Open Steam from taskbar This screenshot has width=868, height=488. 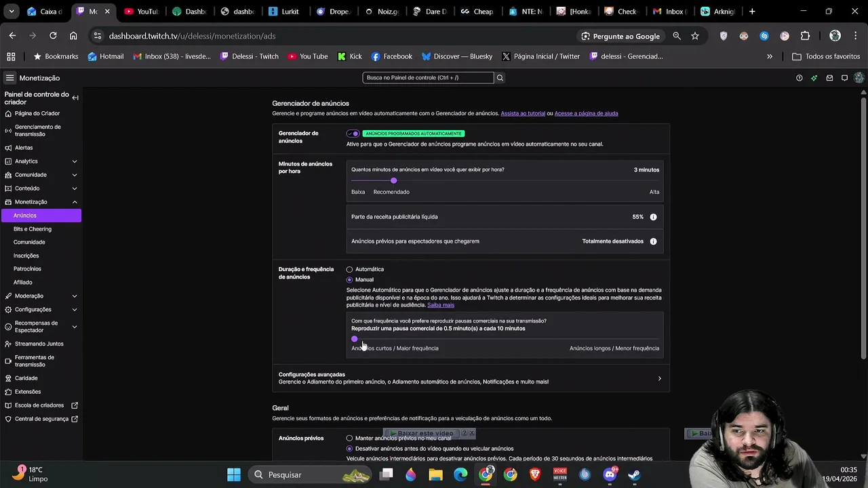click(x=634, y=474)
